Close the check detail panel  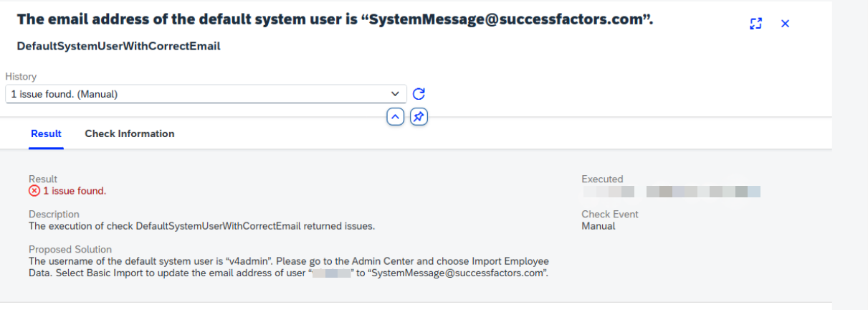785,24
